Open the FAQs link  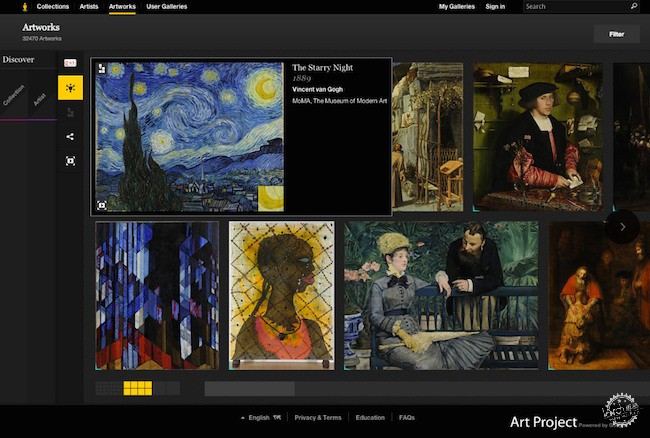tap(407, 418)
